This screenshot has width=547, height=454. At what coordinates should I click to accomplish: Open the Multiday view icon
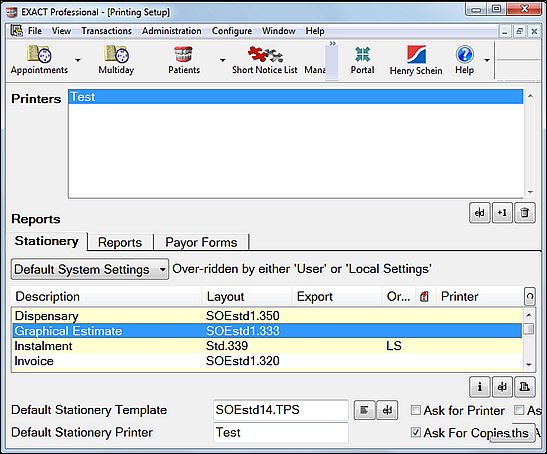pos(116,60)
